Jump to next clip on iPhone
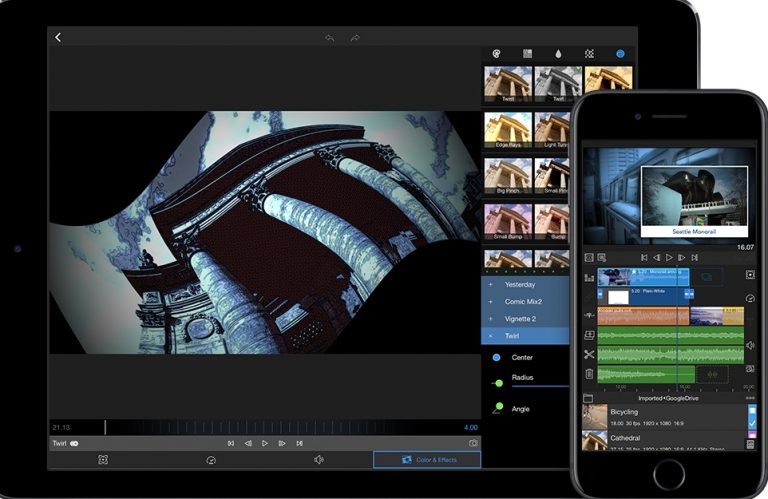Viewport: 768px width, 499px height. coord(695,258)
